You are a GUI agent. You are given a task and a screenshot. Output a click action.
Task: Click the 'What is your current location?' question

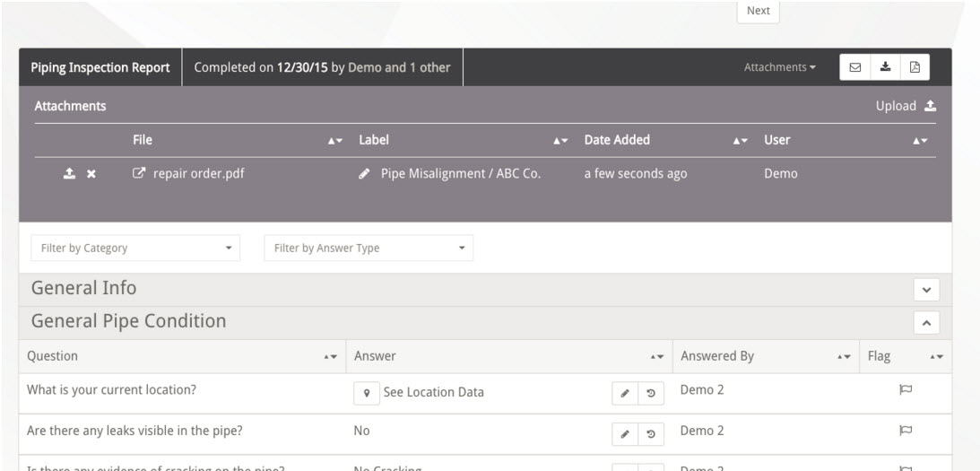[x=111, y=389]
